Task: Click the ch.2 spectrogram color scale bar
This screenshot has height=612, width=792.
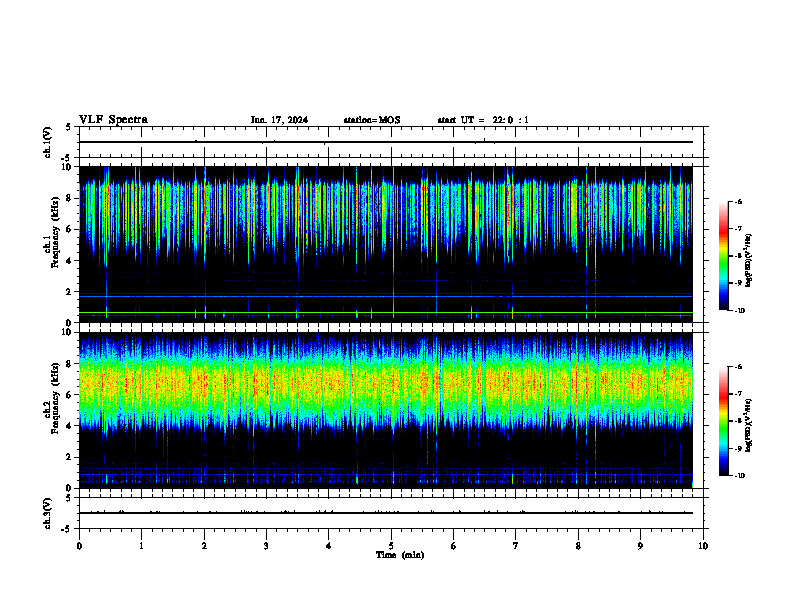Action: coord(723,421)
